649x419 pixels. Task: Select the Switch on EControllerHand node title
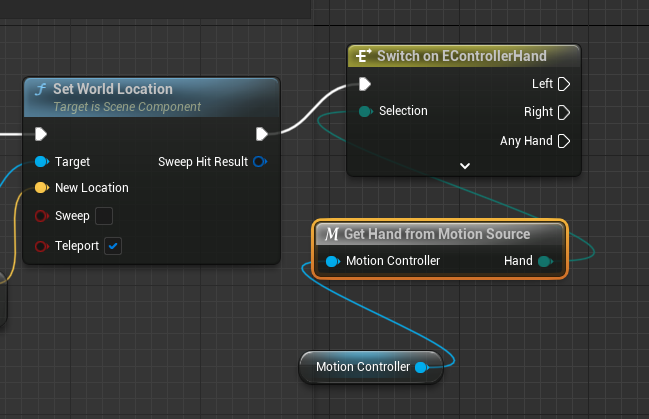[x=462, y=56]
